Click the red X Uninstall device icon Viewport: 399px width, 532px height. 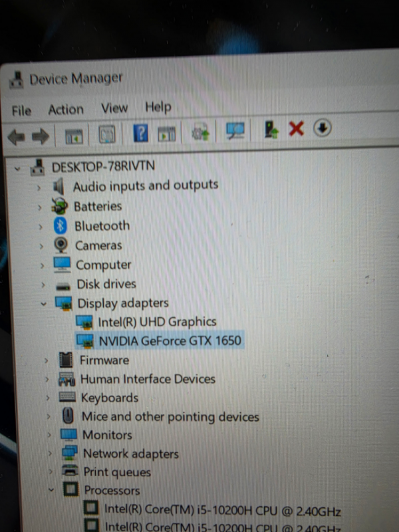coord(296,128)
